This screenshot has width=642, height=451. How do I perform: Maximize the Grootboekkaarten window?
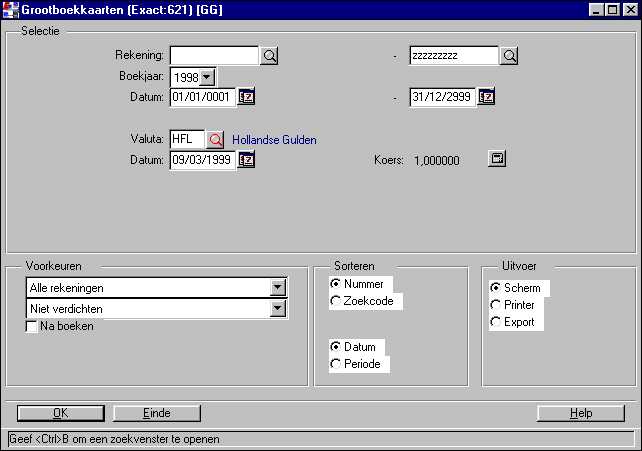pos(613,9)
